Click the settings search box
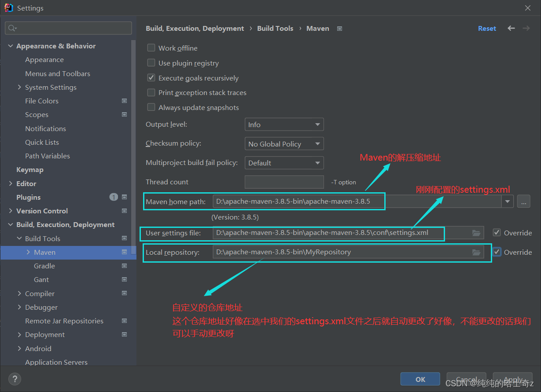Screen dimensions: 541x392 coord(69,28)
